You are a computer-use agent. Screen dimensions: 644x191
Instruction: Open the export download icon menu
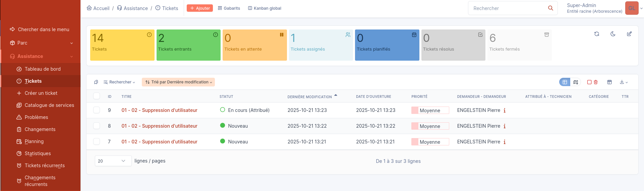624,82
